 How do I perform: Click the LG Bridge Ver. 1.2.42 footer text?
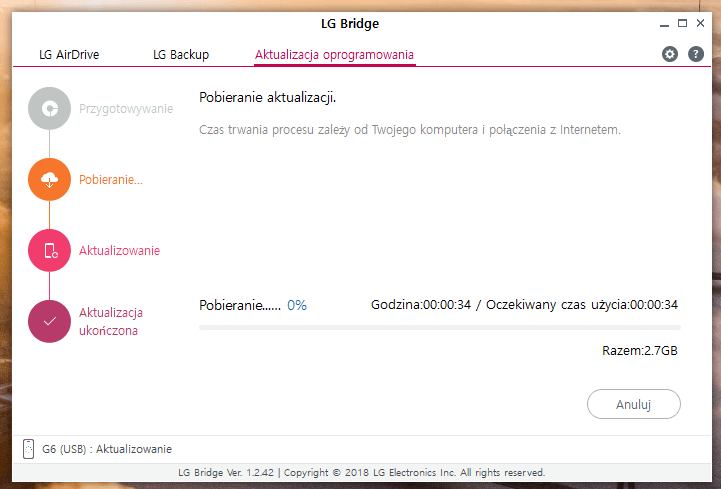click(x=226, y=472)
